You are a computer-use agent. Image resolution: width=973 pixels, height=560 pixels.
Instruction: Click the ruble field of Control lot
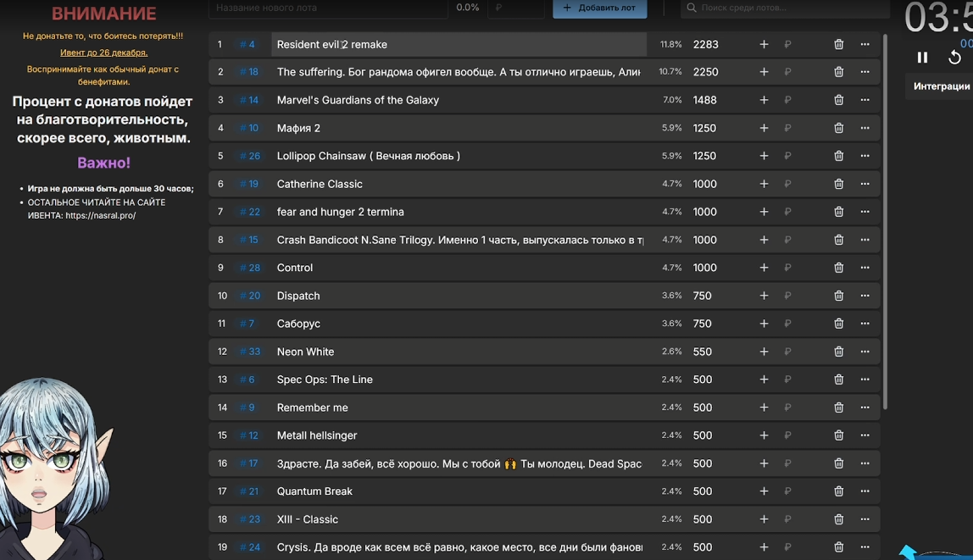[787, 267]
